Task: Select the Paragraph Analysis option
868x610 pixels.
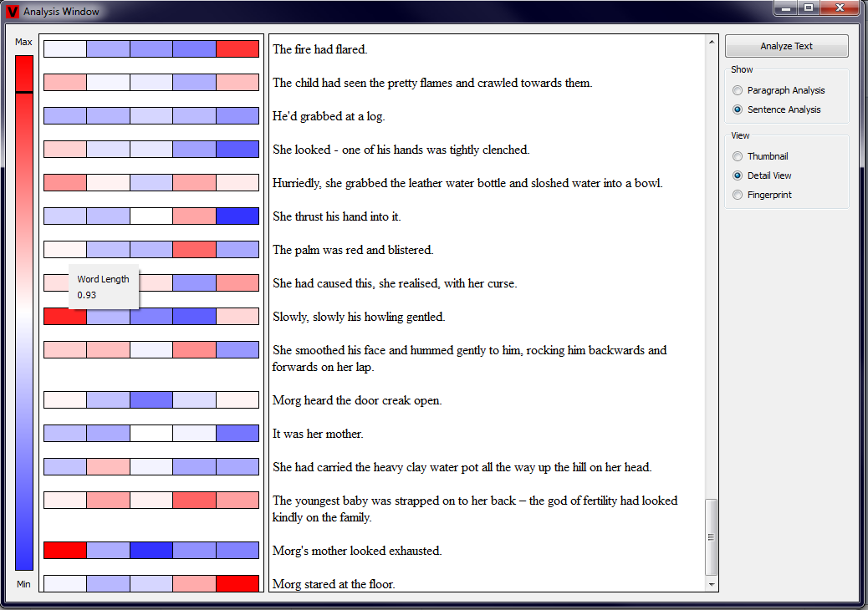Action: (737, 90)
